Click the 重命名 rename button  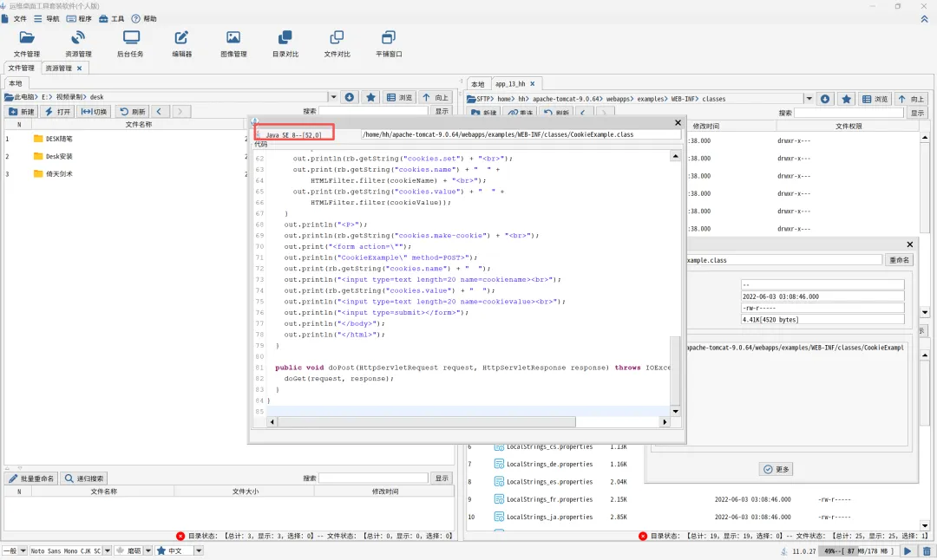click(x=899, y=260)
